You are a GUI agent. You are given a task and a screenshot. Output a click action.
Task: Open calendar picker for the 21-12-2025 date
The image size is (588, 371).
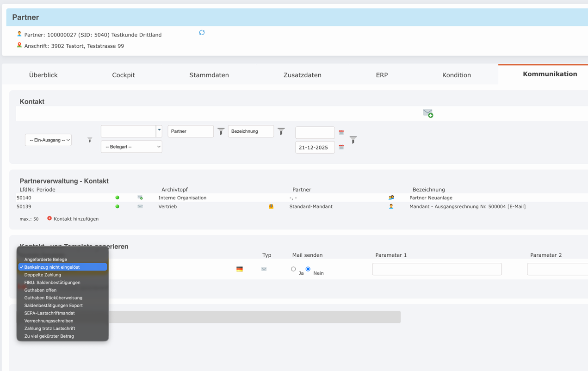coord(341,147)
